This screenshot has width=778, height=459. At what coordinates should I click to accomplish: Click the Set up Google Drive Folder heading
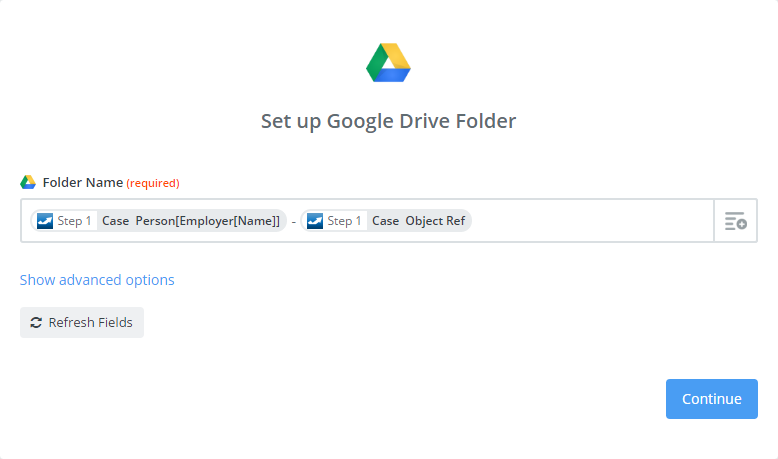[389, 121]
